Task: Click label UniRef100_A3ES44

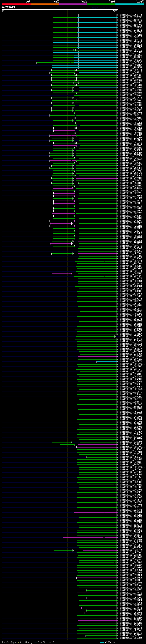Action: click(x=131, y=271)
